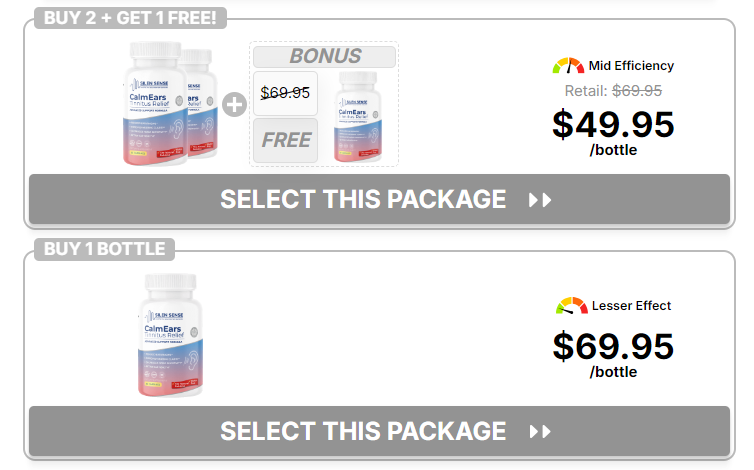Click the $49.95 per bottle price
Image resolution: width=754 pixels, height=470 pixels.
[613, 125]
